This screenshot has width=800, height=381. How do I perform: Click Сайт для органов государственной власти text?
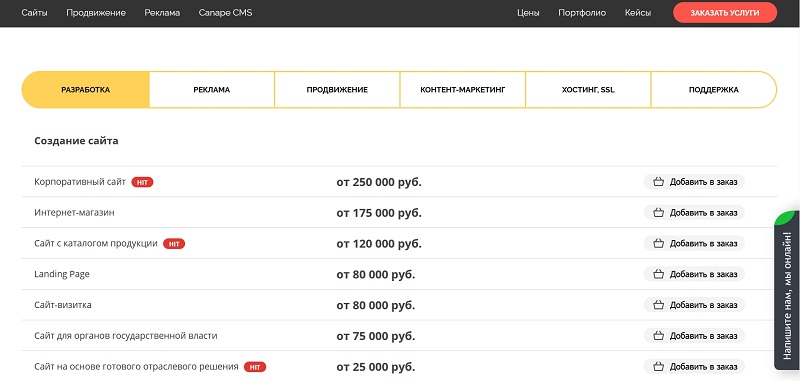126,336
